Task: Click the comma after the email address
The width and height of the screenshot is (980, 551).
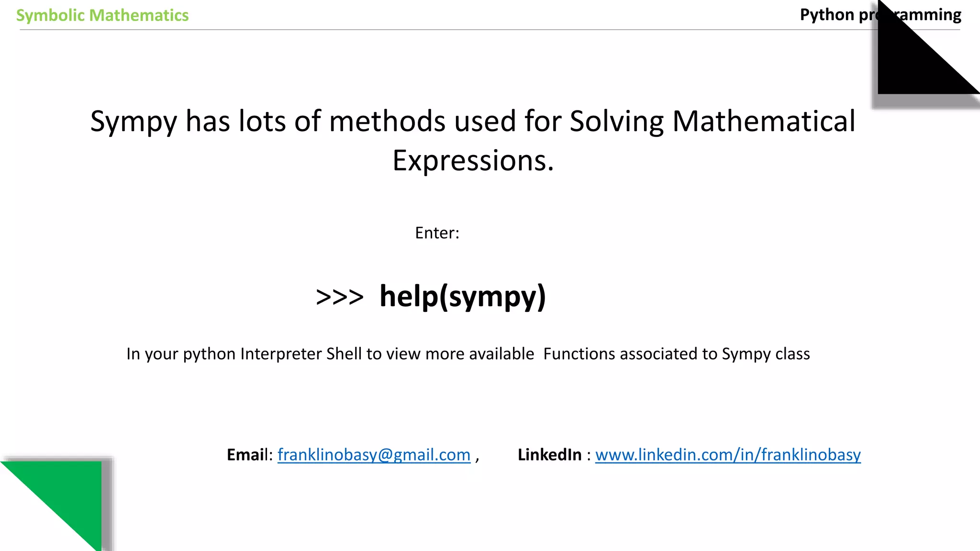Action: coord(477,457)
